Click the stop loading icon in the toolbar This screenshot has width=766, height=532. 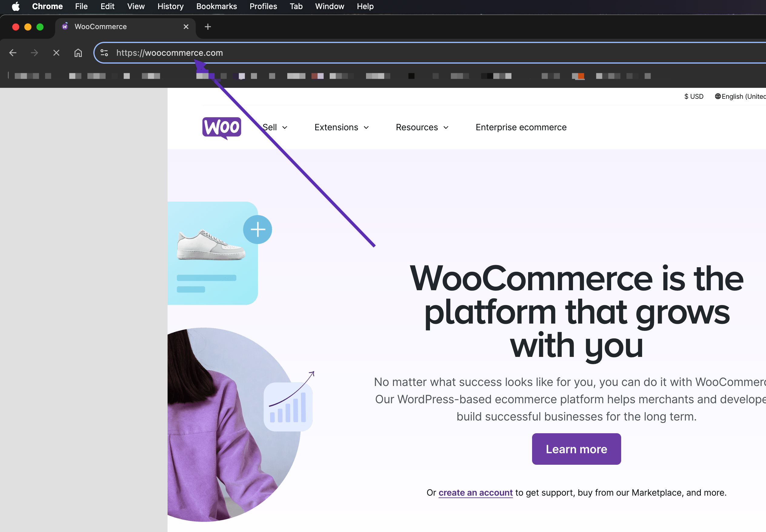tap(56, 53)
